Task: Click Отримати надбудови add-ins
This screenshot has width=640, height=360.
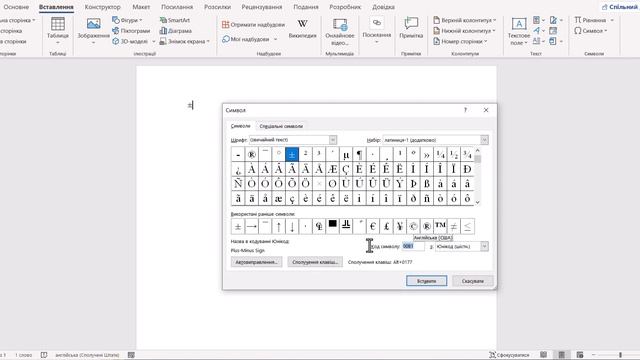Action: [x=253, y=24]
